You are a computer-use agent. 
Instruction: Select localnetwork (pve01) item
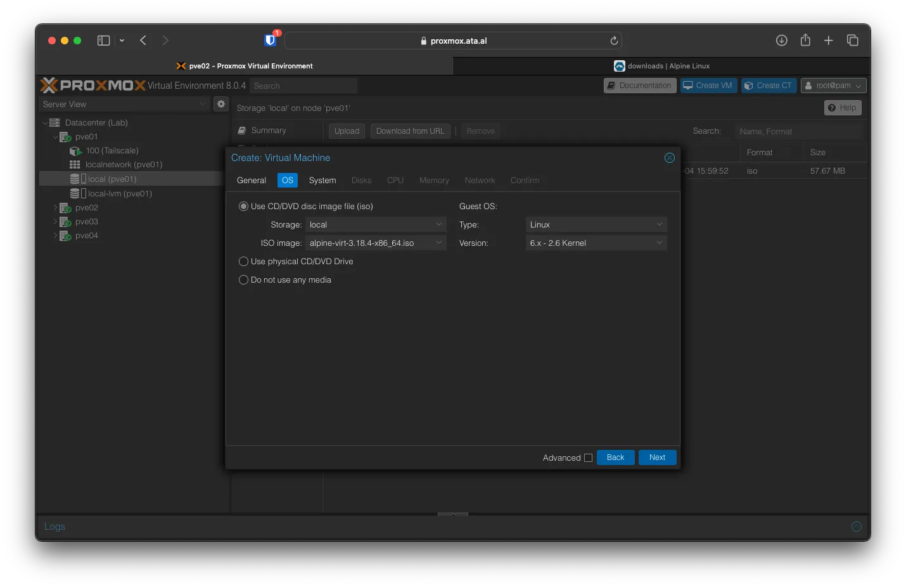point(124,165)
